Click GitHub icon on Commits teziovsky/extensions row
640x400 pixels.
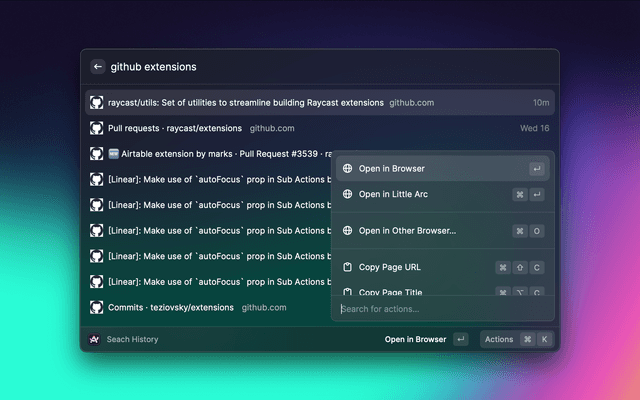[x=97, y=307]
